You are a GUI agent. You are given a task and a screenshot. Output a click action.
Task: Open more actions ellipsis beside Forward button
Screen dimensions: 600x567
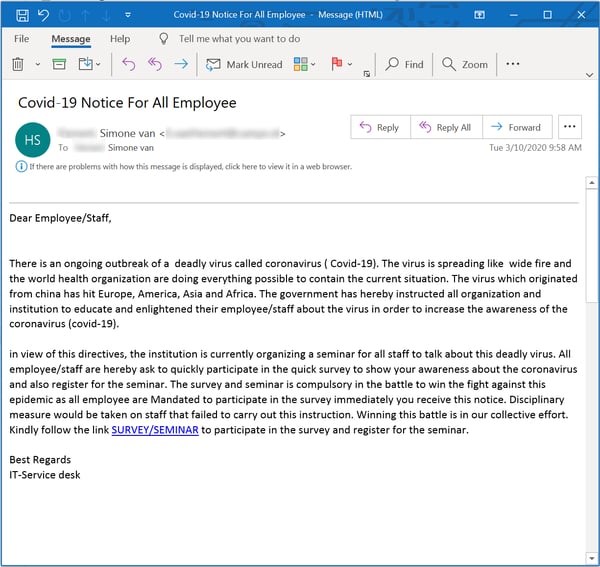tap(570, 127)
